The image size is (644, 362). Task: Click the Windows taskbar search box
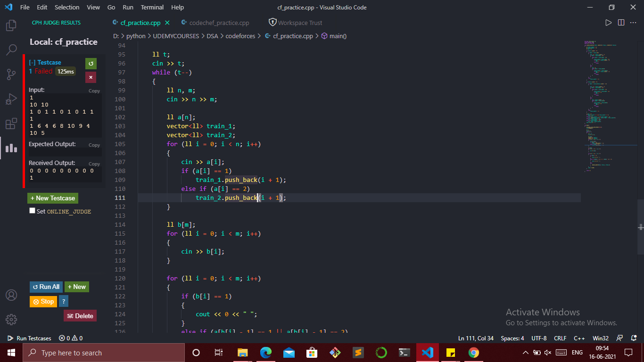104,353
